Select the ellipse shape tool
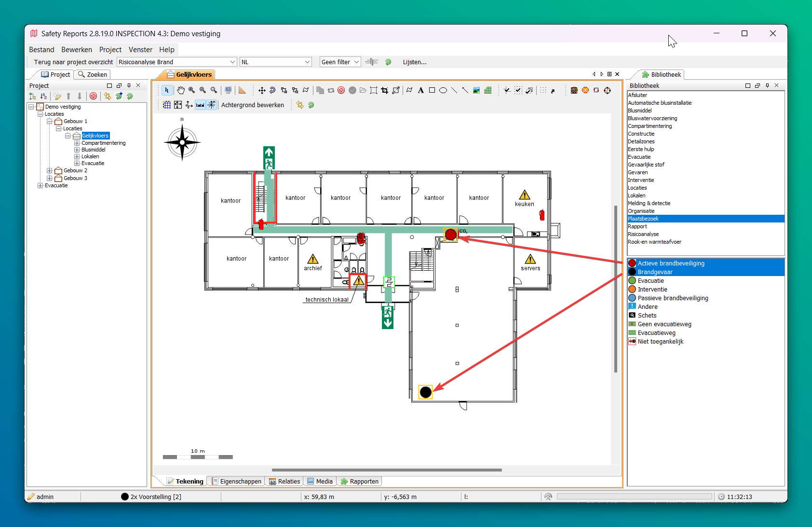The width and height of the screenshot is (812, 527). click(x=443, y=90)
